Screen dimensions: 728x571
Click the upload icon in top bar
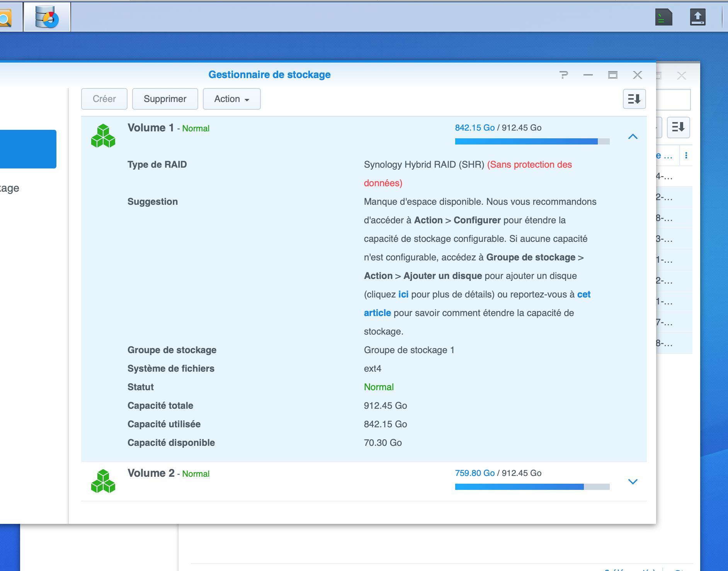[697, 17]
